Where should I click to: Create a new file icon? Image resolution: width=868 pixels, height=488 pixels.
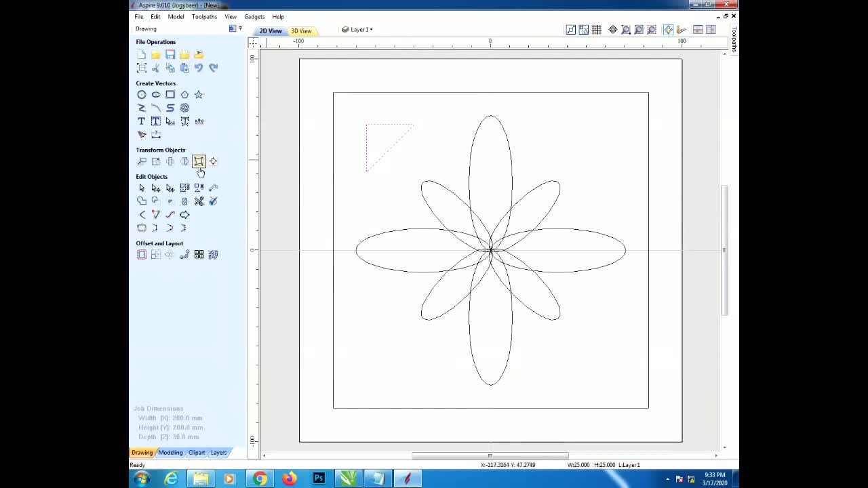(x=141, y=54)
